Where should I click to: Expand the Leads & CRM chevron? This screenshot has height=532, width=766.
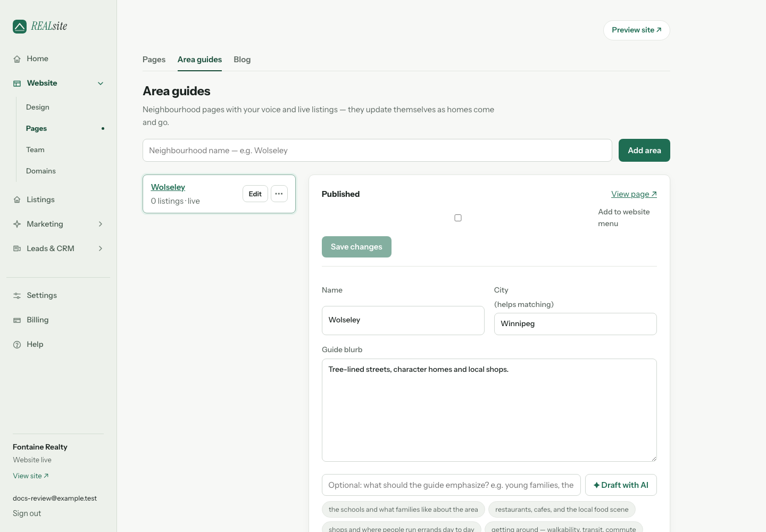[x=101, y=249]
